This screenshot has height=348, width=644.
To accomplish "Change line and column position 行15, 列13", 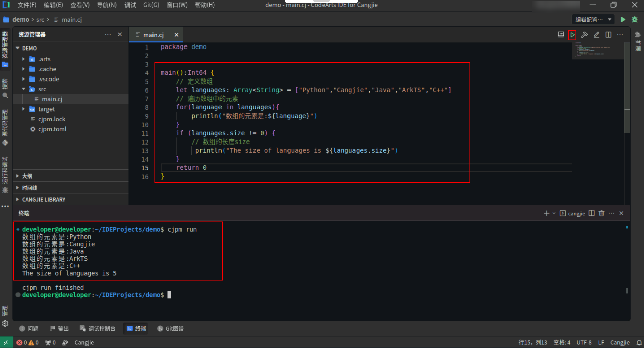I will coord(533,342).
